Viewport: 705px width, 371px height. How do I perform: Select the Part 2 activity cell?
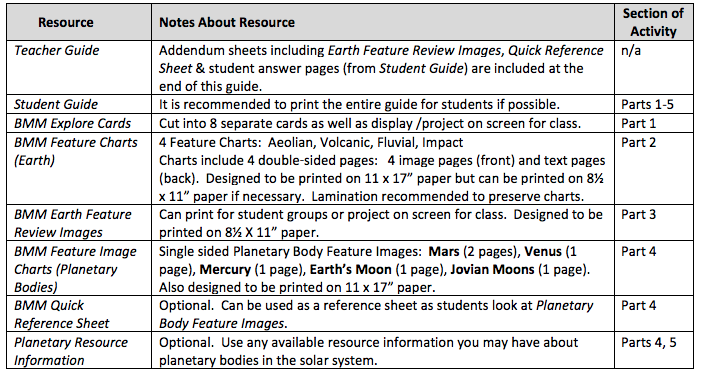click(x=638, y=142)
